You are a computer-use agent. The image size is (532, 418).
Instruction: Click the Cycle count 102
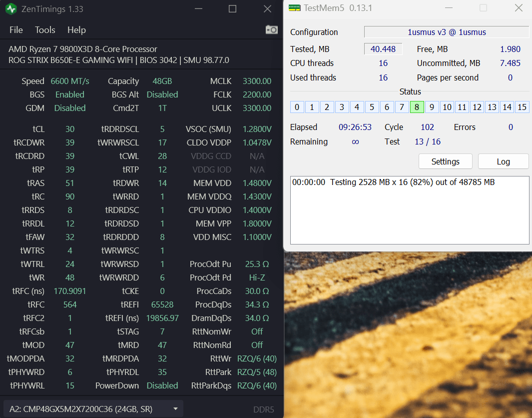[x=427, y=127]
